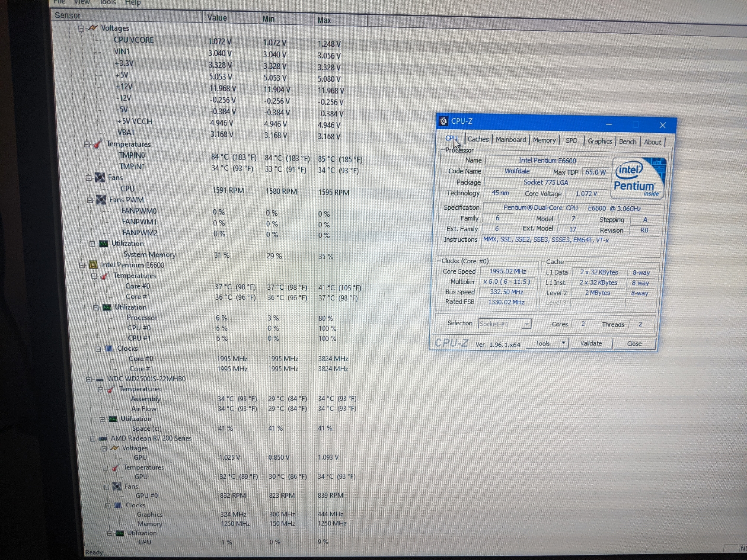Click the AMD Radeon R7 200 Series card icon
The height and width of the screenshot is (560, 747).
[x=103, y=438]
